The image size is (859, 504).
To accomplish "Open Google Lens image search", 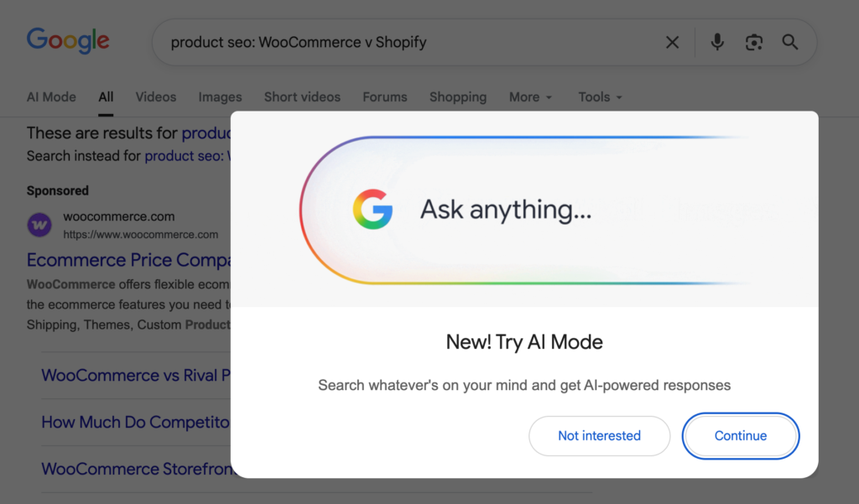I will coord(753,42).
